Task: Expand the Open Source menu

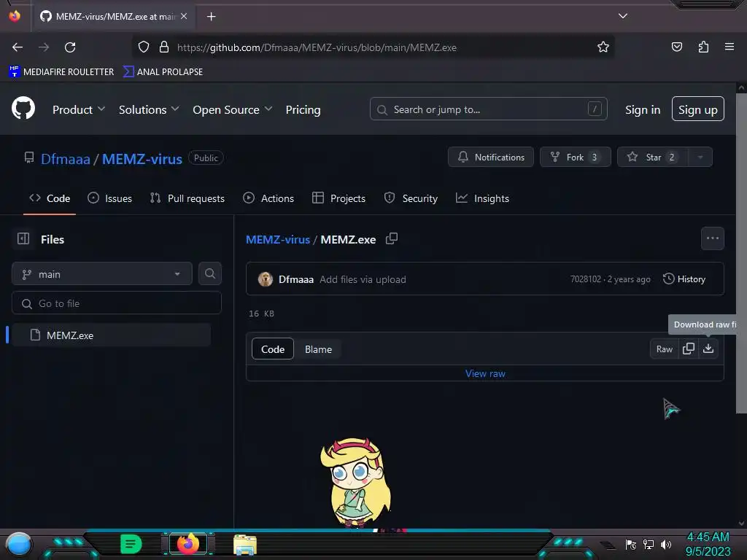Action: pyautogui.click(x=233, y=109)
